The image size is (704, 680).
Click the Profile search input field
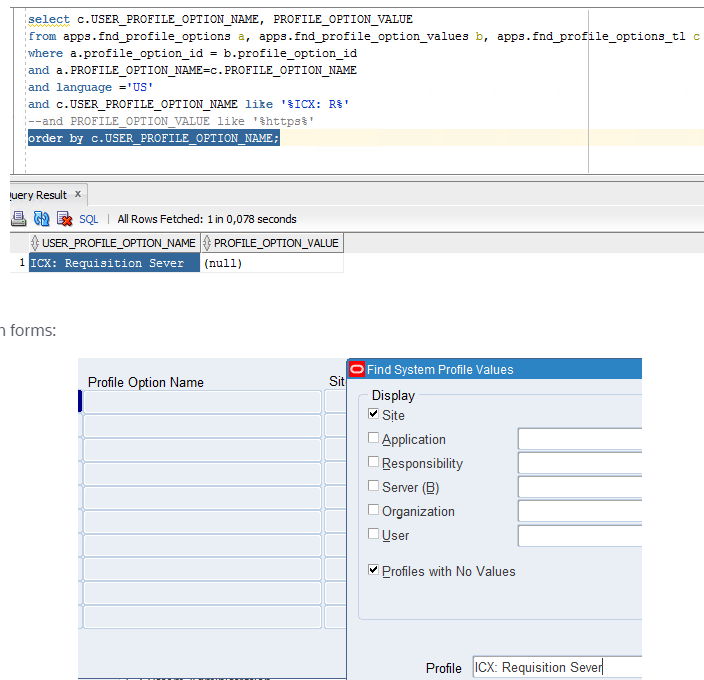click(556, 668)
